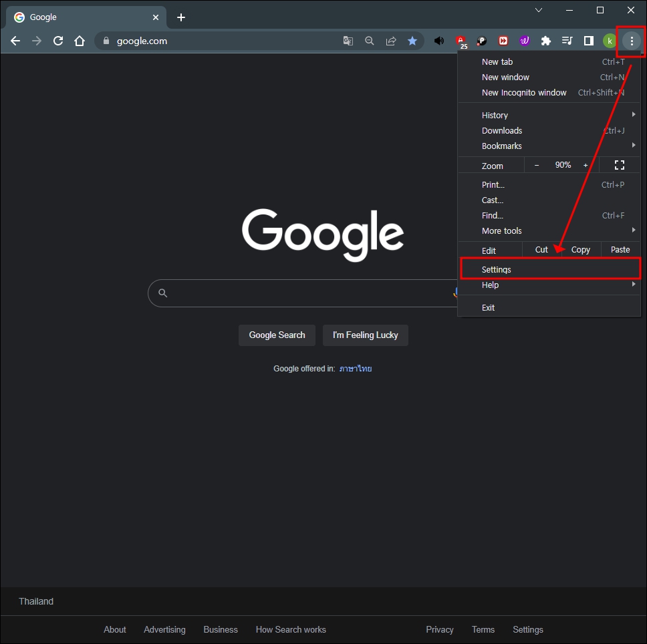The image size is (647, 644).
Task: Toggle the side panel icon
Action: 589,41
